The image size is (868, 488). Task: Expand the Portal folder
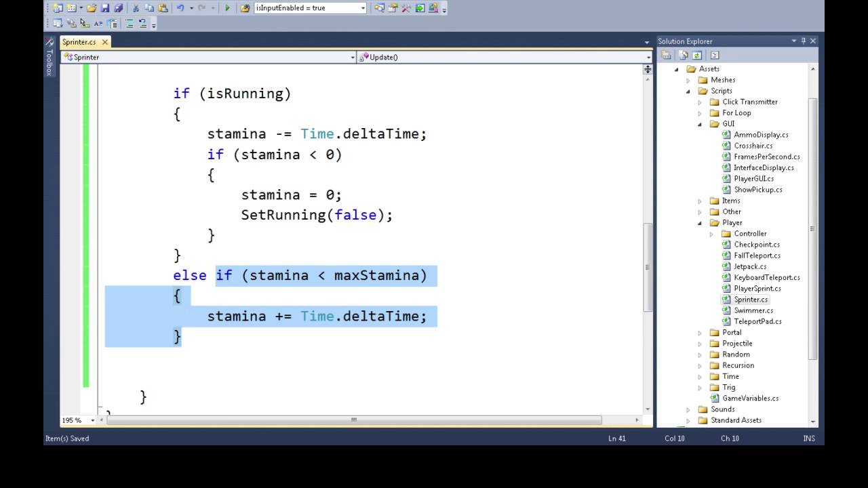click(x=700, y=333)
